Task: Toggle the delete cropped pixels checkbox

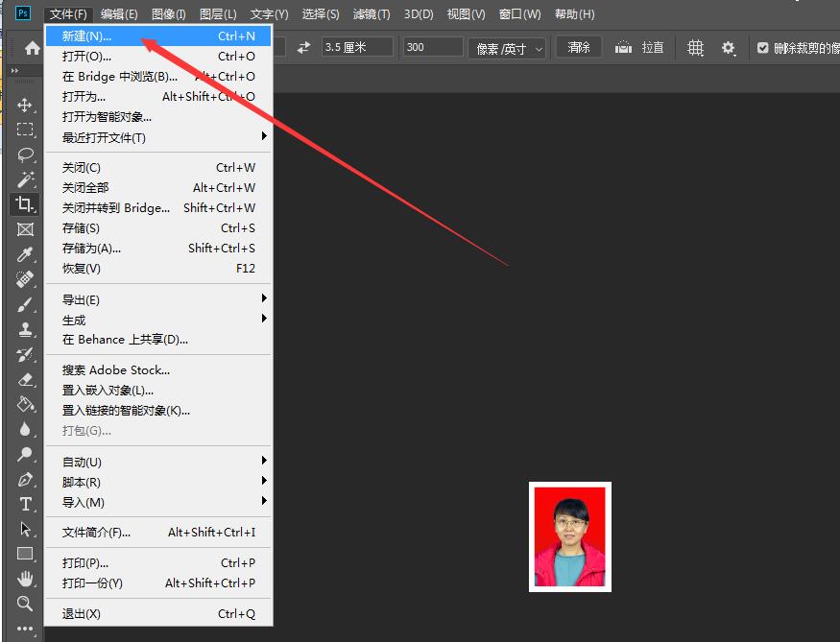Action: (x=763, y=48)
